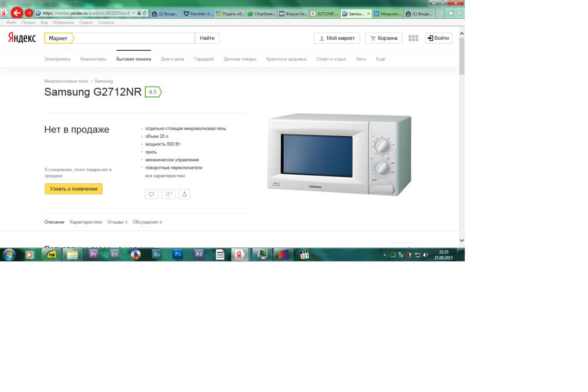Screen dimensions: 588x392
Task: Click the red browser back arrow
Action: [17, 13]
